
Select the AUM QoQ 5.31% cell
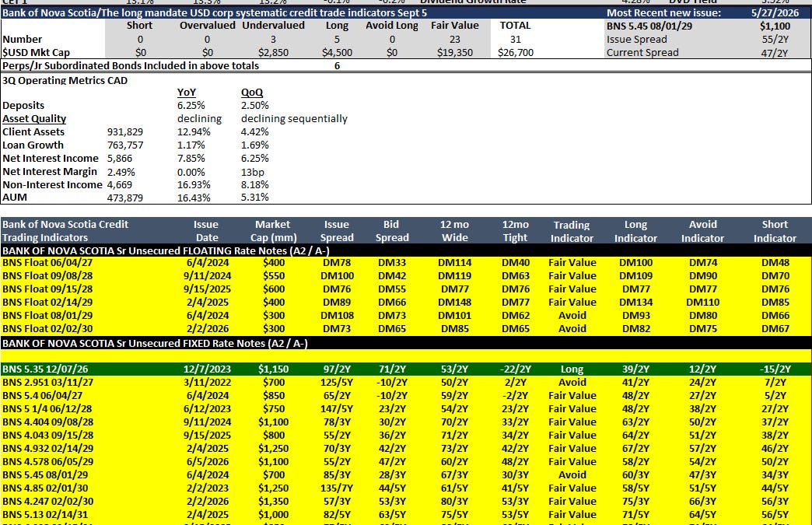coord(255,198)
